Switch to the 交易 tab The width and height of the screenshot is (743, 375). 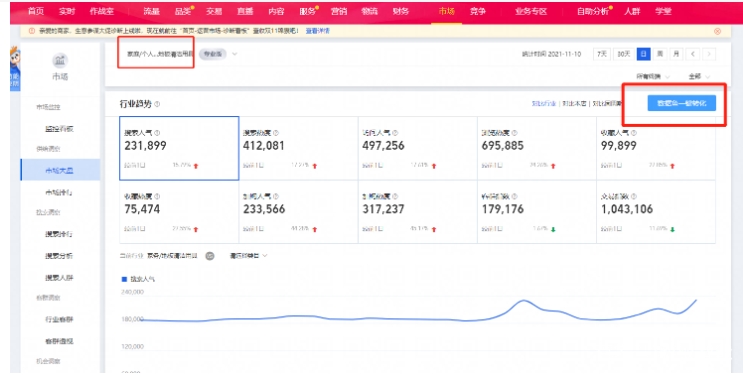coord(214,11)
